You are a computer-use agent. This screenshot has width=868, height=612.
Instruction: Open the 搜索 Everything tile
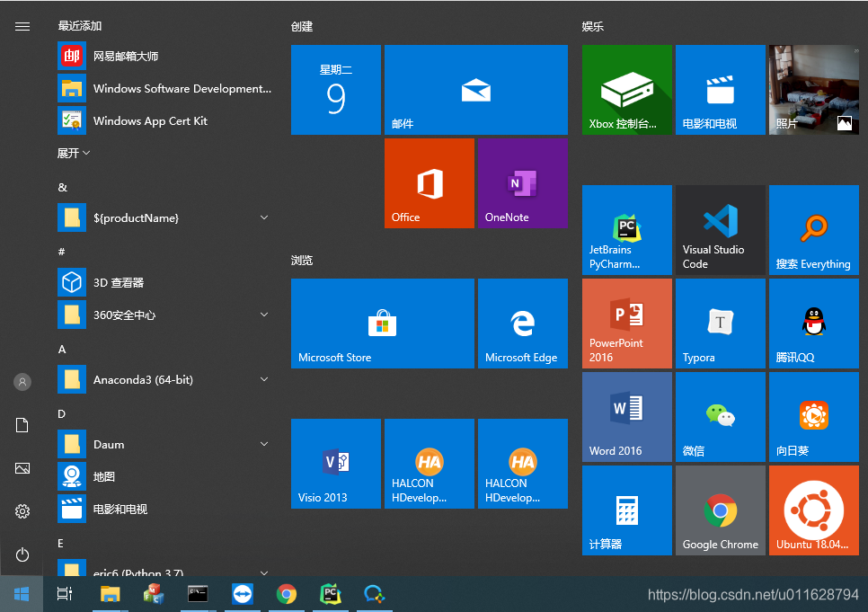pyautogui.click(x=814, y=230)
